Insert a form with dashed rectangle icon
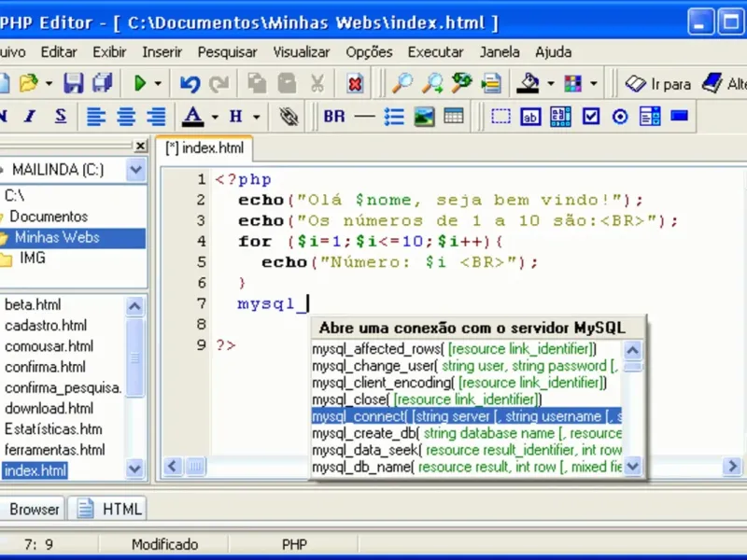The height and width of the screenshot is (560, 747). 500,116
